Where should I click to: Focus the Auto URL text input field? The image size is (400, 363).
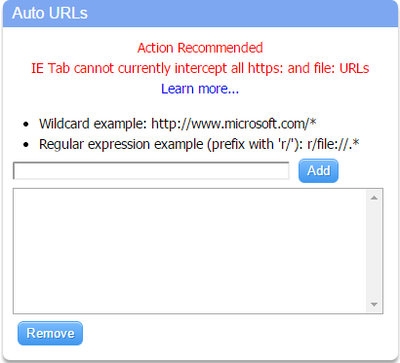point(151,171)
